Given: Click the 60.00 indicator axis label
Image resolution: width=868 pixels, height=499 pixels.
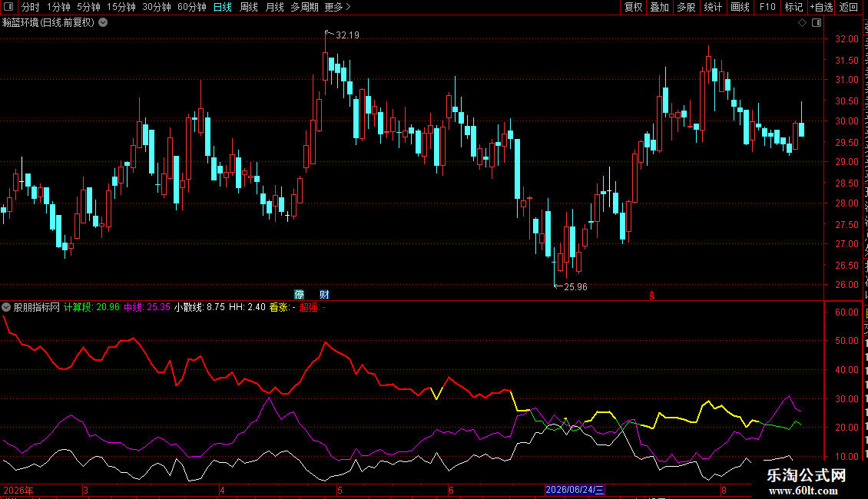Looking at the screenshot, I should click(x=846, y=312).
